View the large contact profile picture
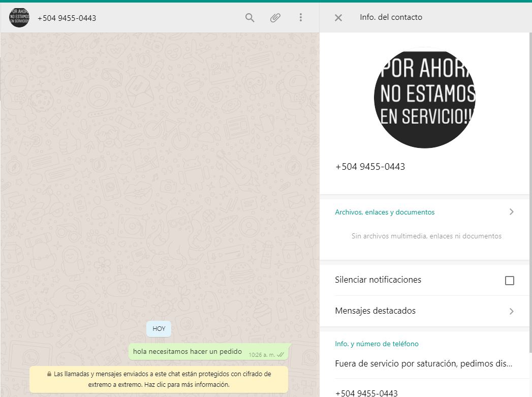This screenshot has width=532, height=397. pyautogui.click(x=424, y=98)
